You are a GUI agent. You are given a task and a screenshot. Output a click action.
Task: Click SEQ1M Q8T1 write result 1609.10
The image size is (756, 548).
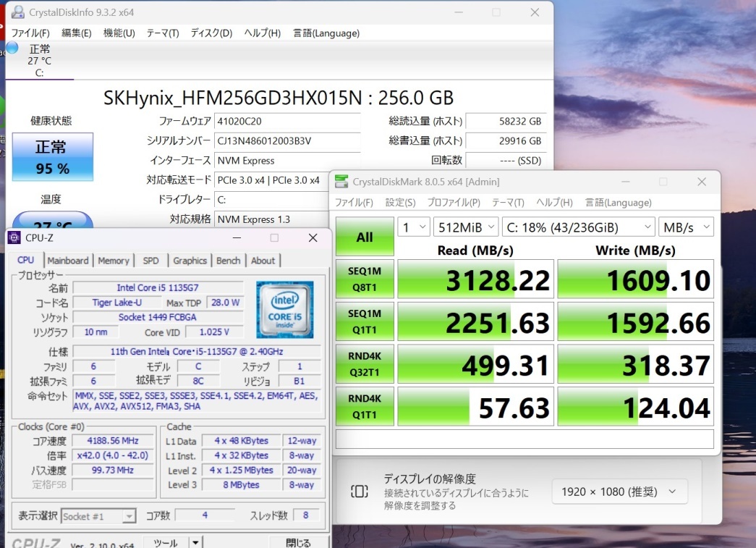635,279
